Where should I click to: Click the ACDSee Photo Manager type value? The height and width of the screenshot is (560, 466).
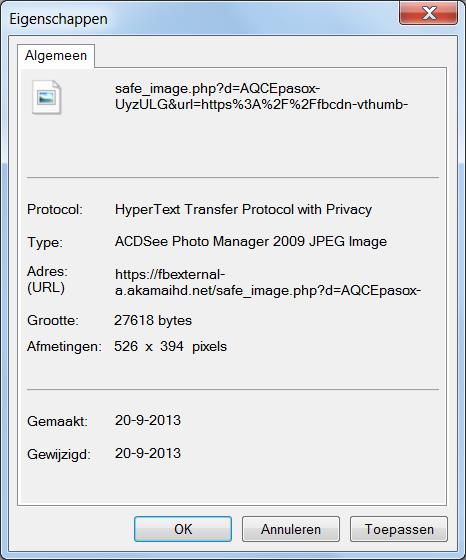[x=251, y=242]
